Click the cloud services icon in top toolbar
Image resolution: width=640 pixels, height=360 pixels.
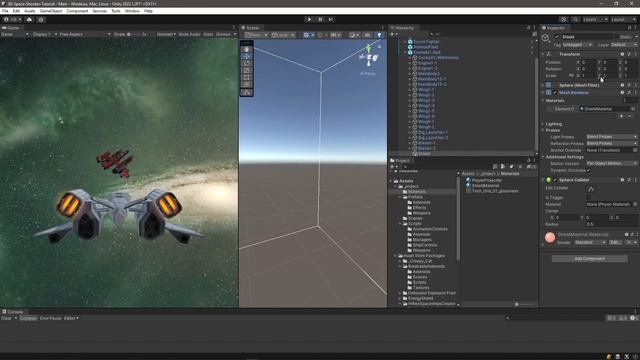click(29, 19)
